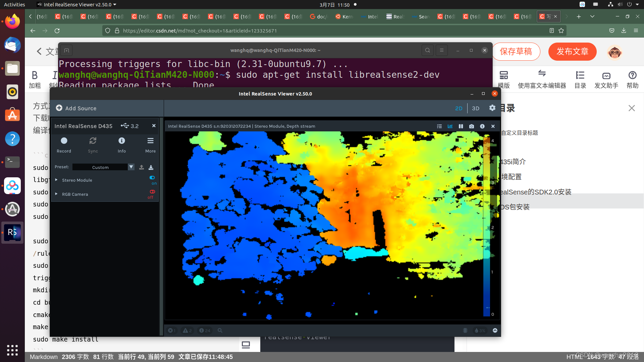Click the Add Source plus icon

pyautogui.click(x=59, y=108)
